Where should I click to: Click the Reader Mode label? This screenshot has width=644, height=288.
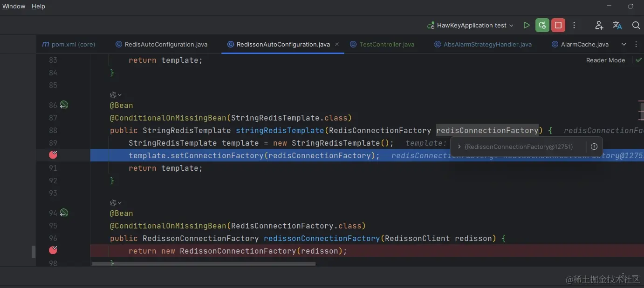[x=605, y=60]
